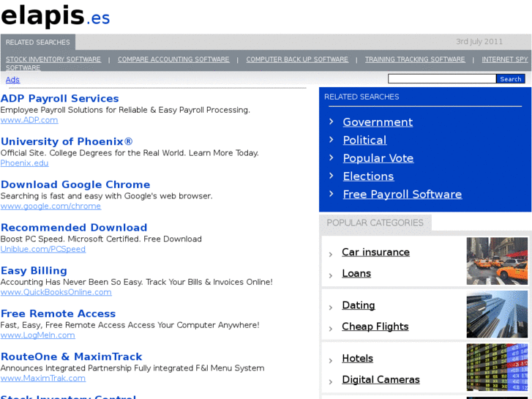The width and height of the screenshot is (532, 399).
Task: Click 'Employee Payroll Solutions' description text
Action: (x=125, y=110)
